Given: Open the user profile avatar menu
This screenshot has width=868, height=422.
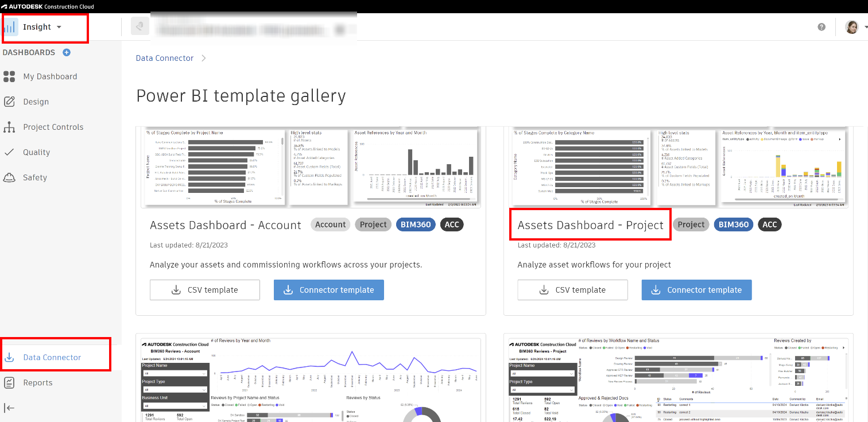Looking at the screenshot, I should (852, 26).
